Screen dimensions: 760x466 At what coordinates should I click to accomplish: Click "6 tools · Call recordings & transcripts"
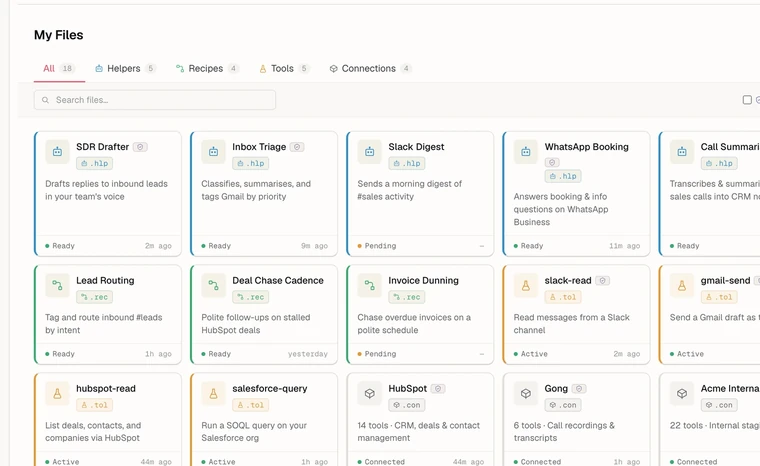[564, 432]
